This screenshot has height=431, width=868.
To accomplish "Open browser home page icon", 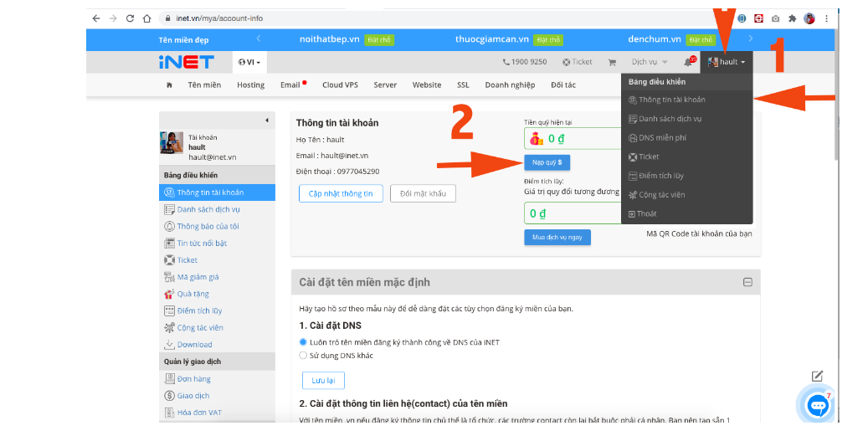I will [146, 18].
